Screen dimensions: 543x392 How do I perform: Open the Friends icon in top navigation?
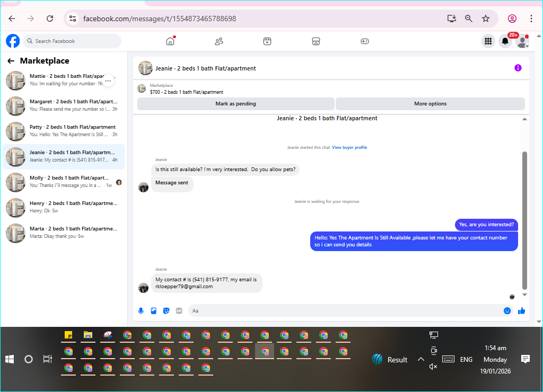click(x=219, y=41)
